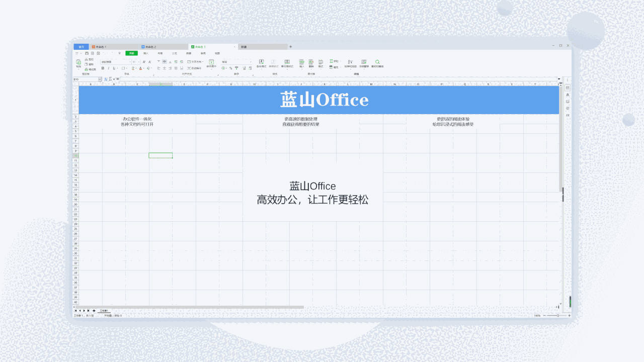This screenshot has width=644, height=362.
Task: Toggle Italic formatting
Action: 109,68
